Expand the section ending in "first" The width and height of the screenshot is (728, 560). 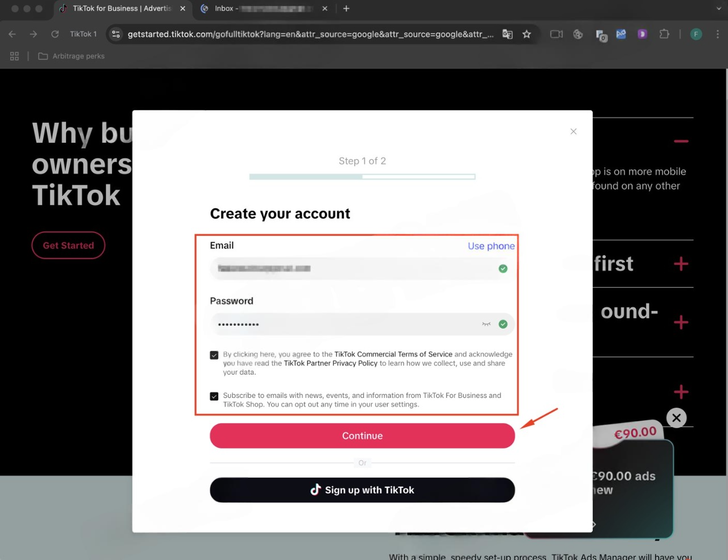point(681,264)
